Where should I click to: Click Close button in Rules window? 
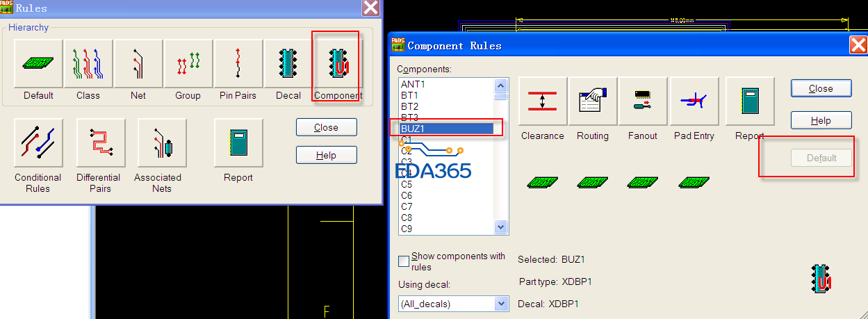pos(327,127)
